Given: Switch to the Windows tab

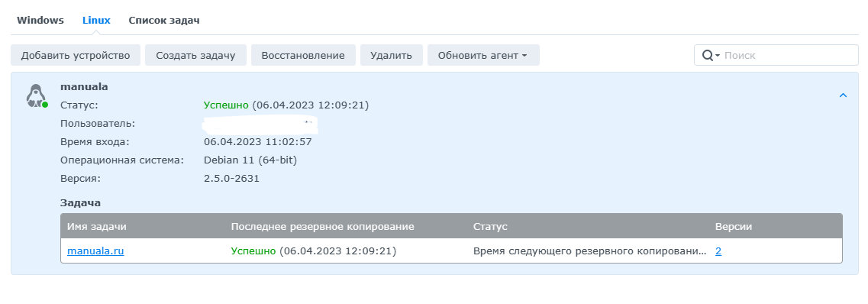Looking at the screenshot, I should 40,21.
